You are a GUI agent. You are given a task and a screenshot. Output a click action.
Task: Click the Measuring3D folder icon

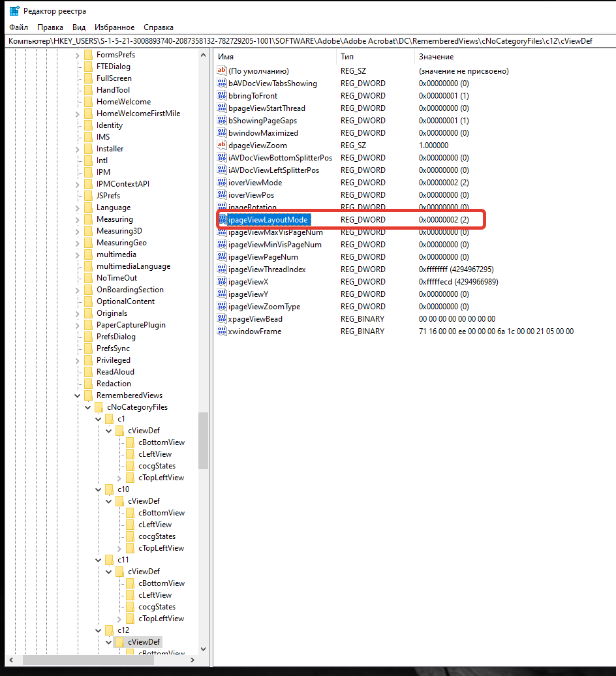(x=88, y=230)
